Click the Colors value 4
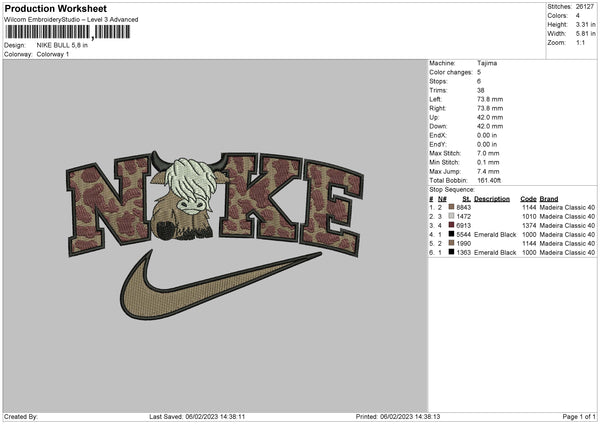Image resolution: width=600 pixels, height=424 pixels. (x=578, y=16)
